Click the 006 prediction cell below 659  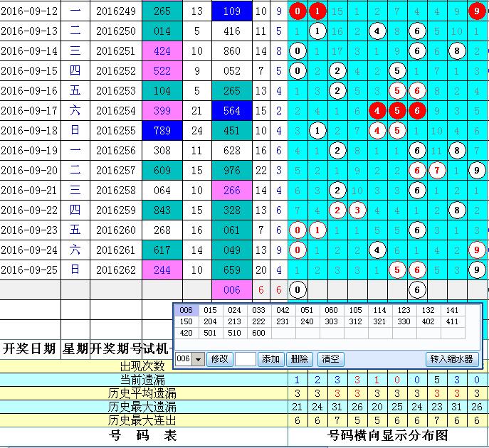coord(232,289)
